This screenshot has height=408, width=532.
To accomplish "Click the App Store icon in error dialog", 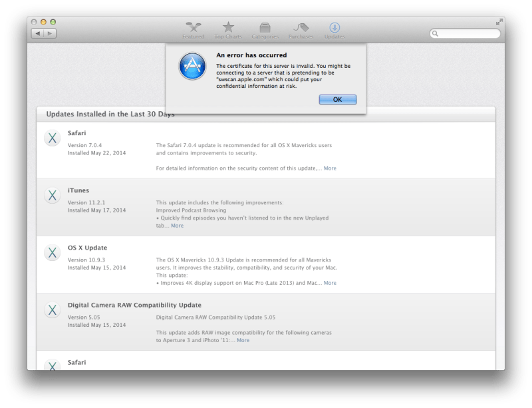I will [192, 66].
